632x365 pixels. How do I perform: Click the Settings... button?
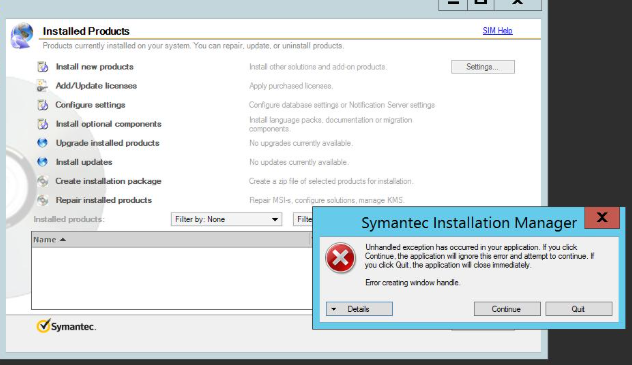483,67
